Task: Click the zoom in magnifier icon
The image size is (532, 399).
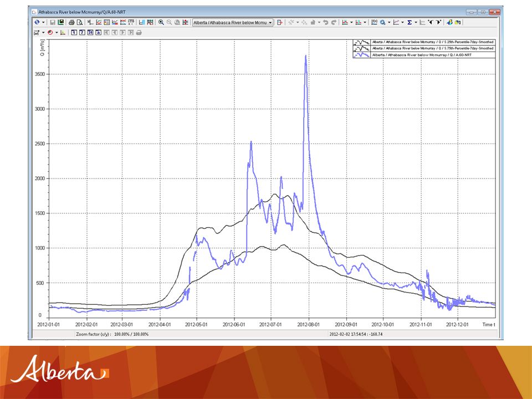Action: [x=161, y=22]
